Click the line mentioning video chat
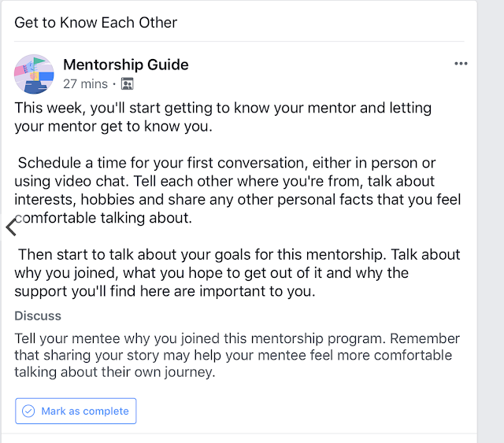Viewport: 504px width, 443px height. [236, 182]
